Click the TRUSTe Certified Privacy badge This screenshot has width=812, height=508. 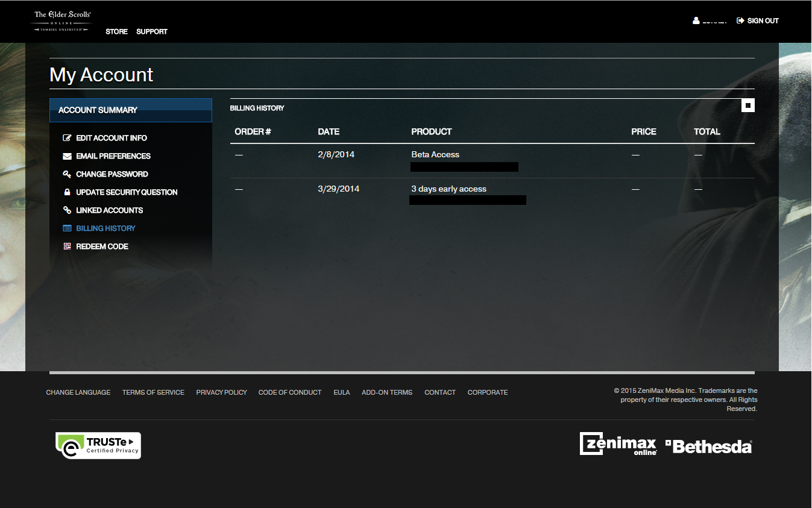[98, 445]
